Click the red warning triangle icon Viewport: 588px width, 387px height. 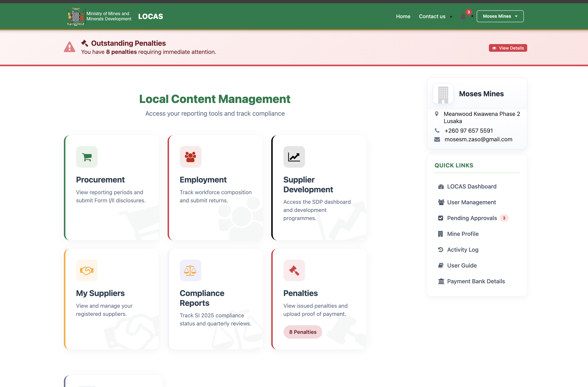click(x=69, y=47)
